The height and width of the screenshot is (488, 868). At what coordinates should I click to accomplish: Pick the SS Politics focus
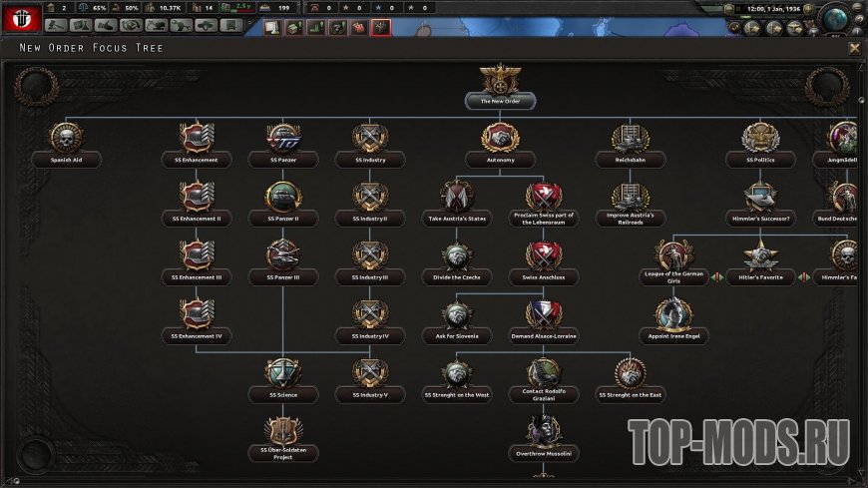pos(760,140)
